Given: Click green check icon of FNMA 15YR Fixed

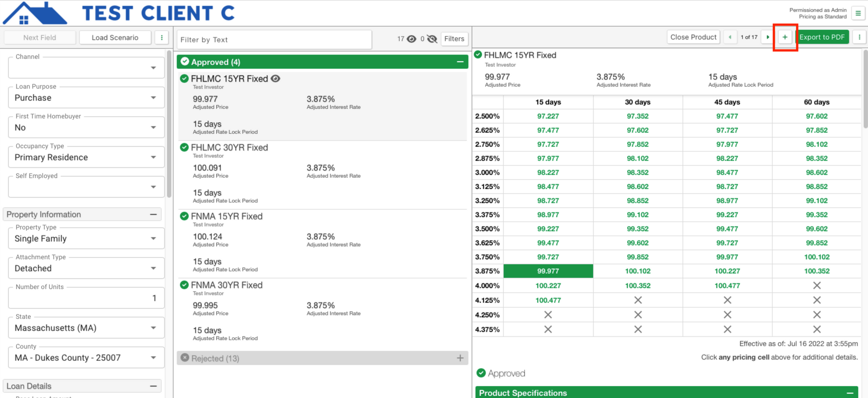Looking at the screenshot, I should pos(184,216).
